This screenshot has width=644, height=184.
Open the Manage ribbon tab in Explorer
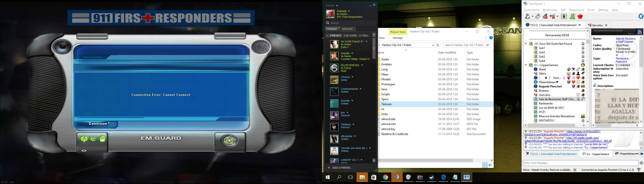pos(398,38)
